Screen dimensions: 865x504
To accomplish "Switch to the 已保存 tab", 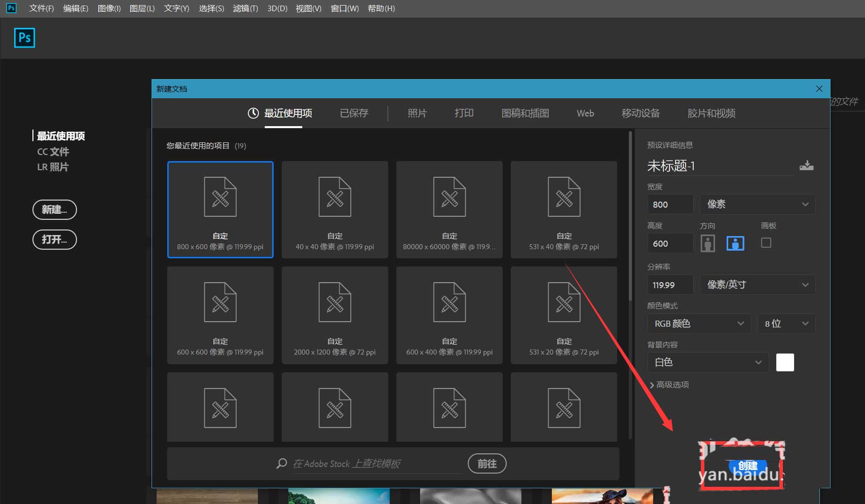I will [354, 113].
